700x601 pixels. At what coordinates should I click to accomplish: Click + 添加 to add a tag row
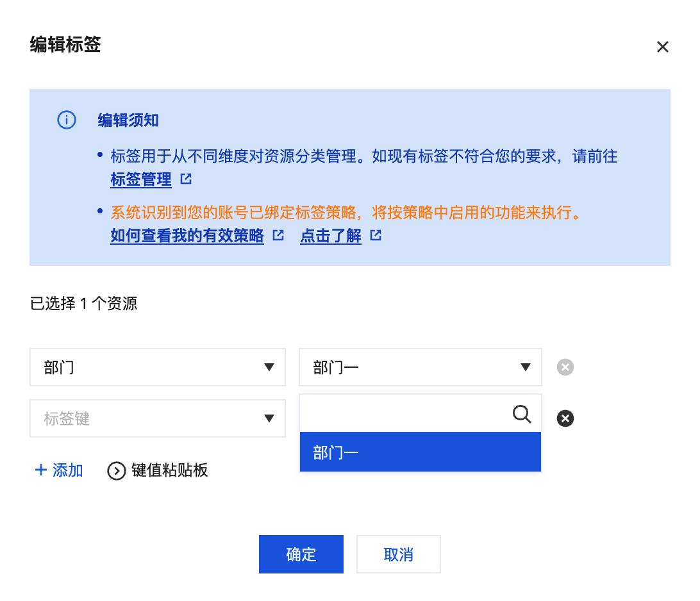tap(59, 470)
